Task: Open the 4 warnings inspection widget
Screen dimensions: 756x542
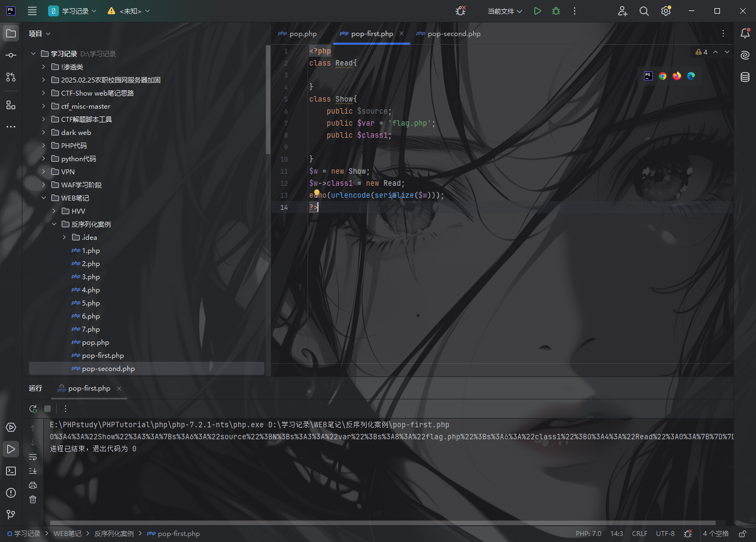Action: click(701, 52)
